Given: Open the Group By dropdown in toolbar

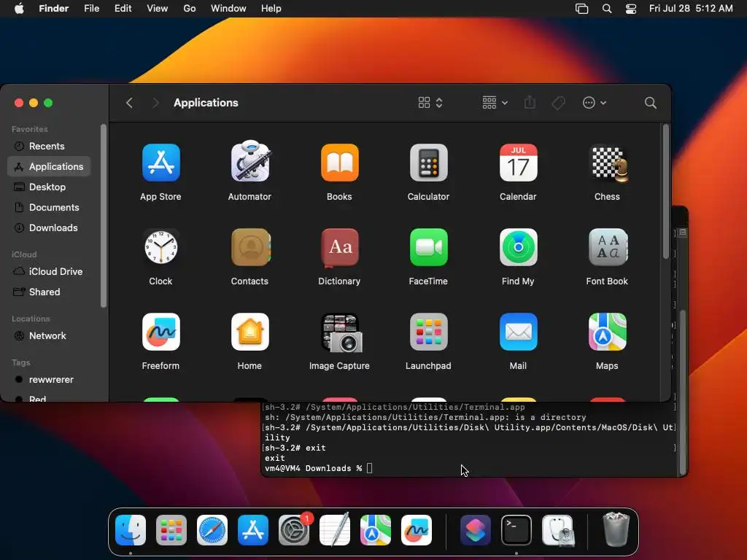Looking at the screenshot, I should pyautogui.click(x=495, y=103).
